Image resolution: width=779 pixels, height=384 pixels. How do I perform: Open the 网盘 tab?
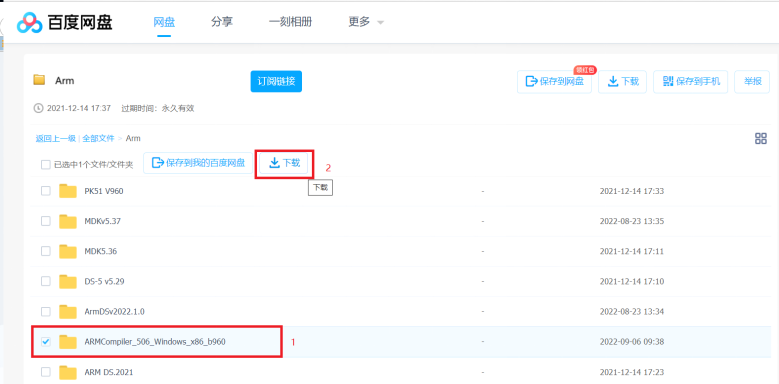[x=164, y=22]
